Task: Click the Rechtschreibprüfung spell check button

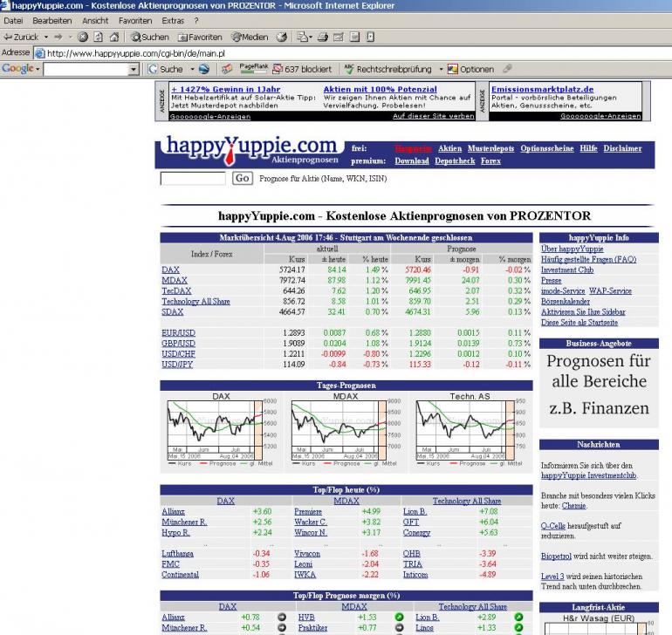Action: (387, 69)
